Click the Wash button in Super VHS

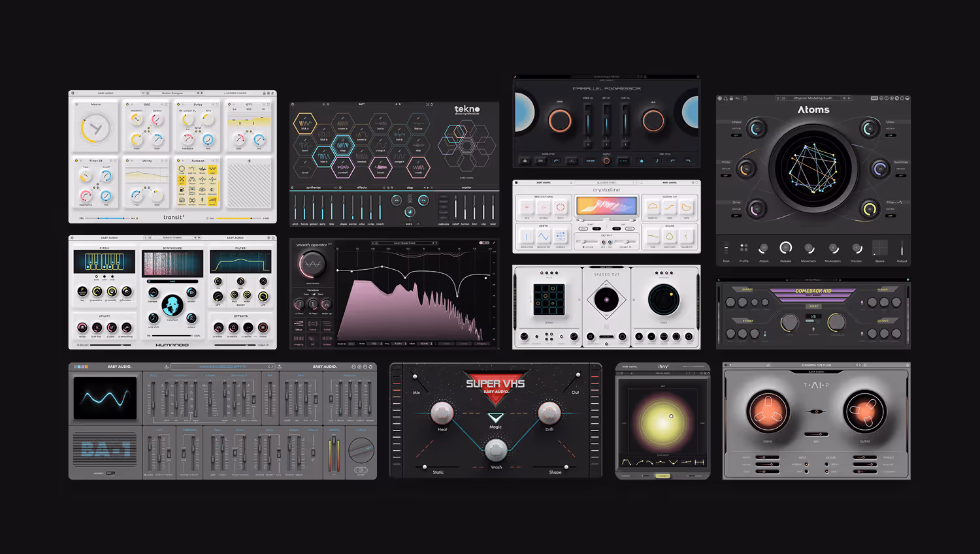click(496, 451)
